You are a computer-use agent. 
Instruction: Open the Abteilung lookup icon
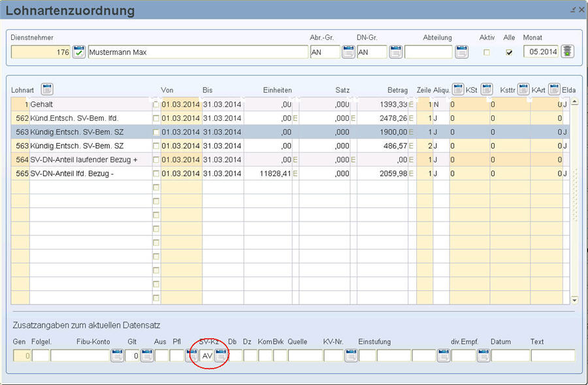(x=462, y=52)
